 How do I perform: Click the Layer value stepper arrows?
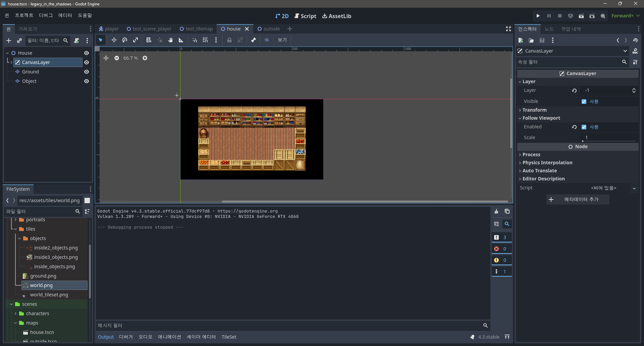tap(634, 91)
